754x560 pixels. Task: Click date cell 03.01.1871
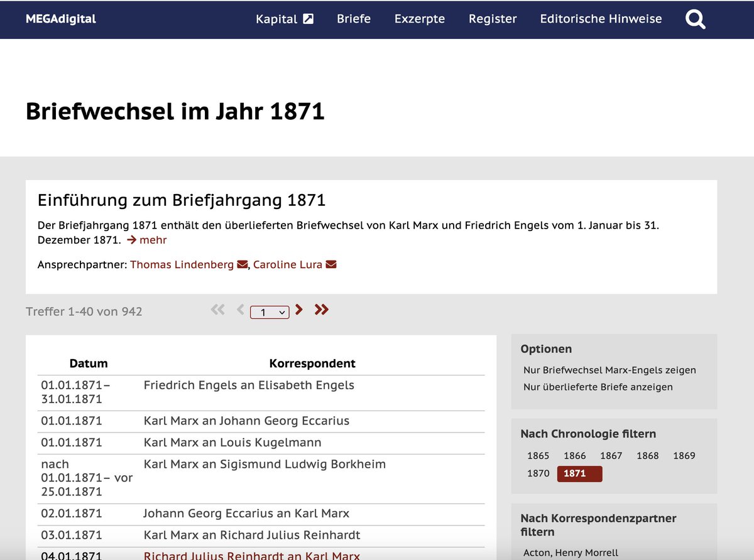click(72, 536)
